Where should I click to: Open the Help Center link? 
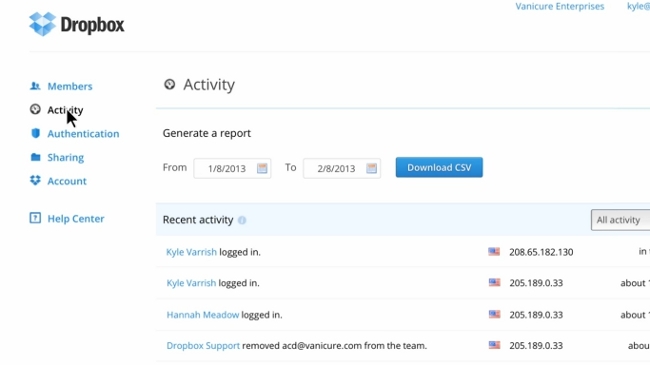click(x=75, y=219)
